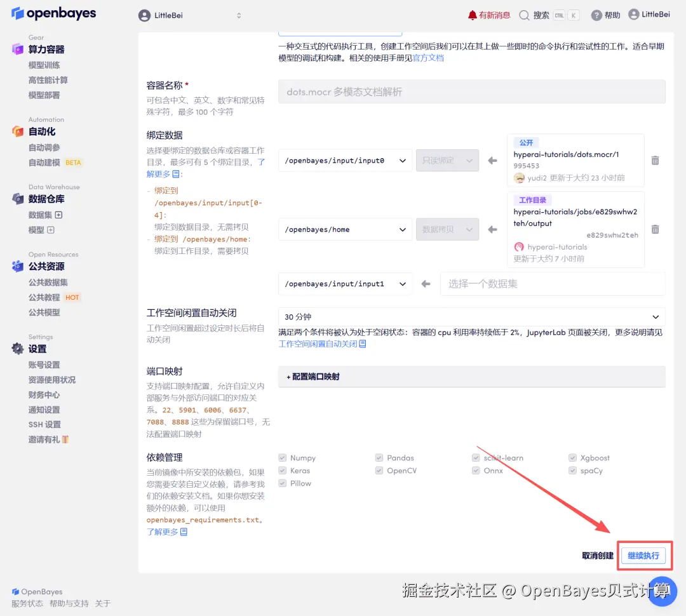Screen dimensions: 686x616
Task: Delete the /openbayes/home binding with trash icon
Action: tap(655, 229)
